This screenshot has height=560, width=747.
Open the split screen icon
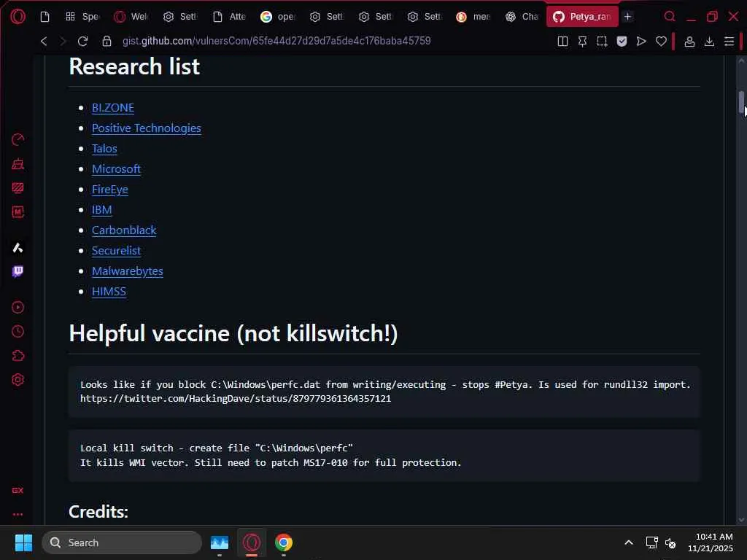pos(562,42)
